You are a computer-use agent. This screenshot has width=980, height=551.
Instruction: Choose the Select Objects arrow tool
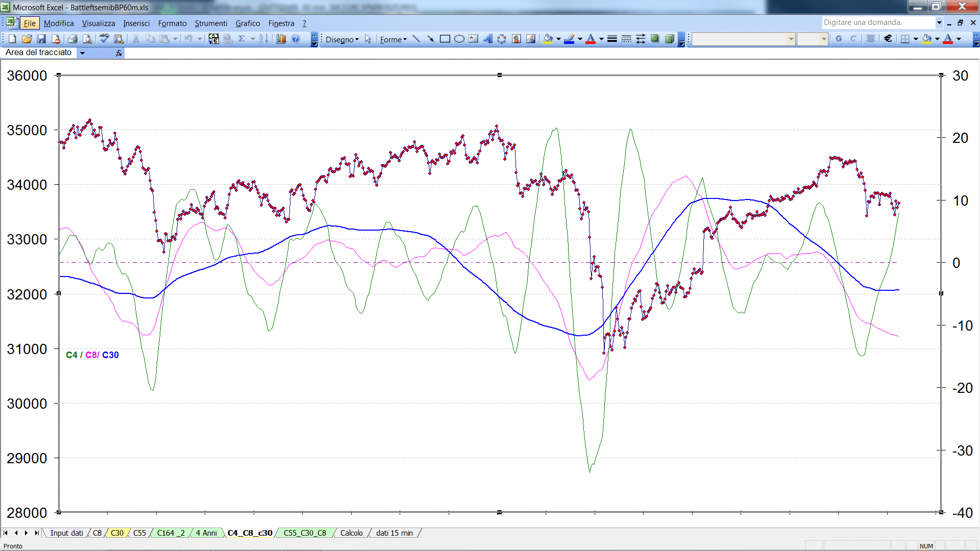368,39
